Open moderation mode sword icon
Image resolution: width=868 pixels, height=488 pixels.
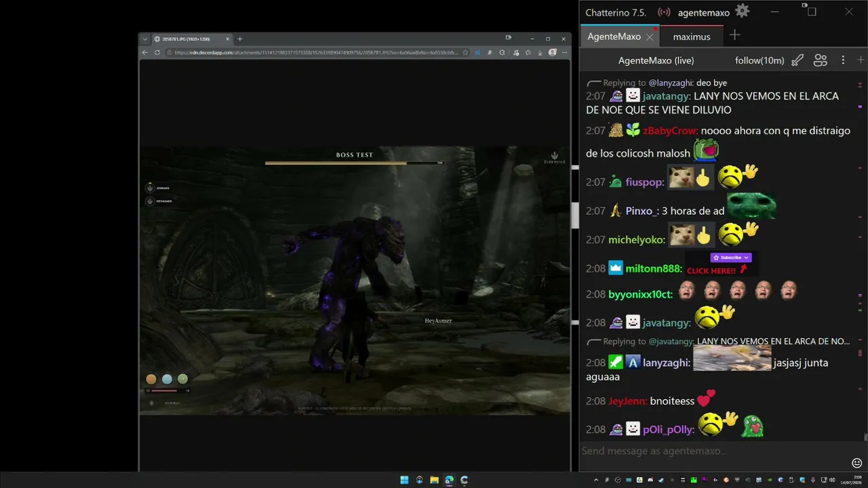click(x=797, y=60)
